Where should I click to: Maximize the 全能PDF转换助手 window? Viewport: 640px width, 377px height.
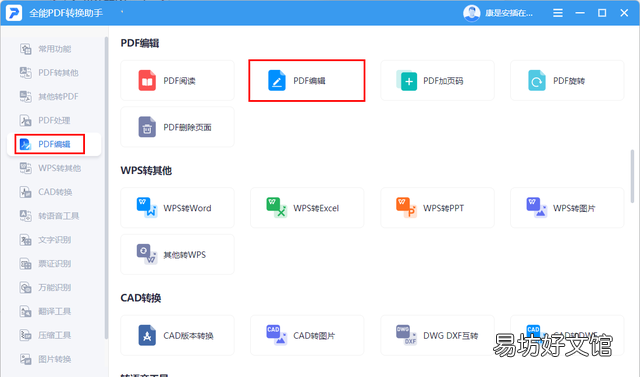click(x=602, y=13)
